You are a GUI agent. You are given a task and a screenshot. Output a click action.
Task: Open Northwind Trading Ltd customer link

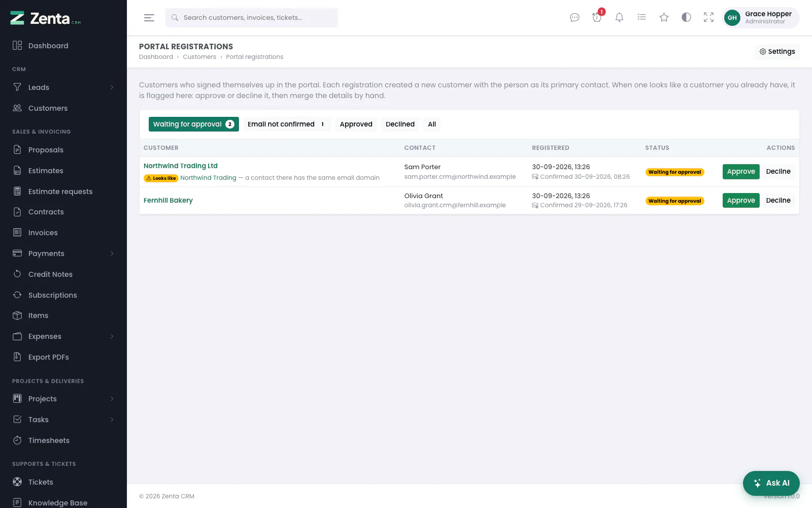pyautogui.click(x=181, y=166)
